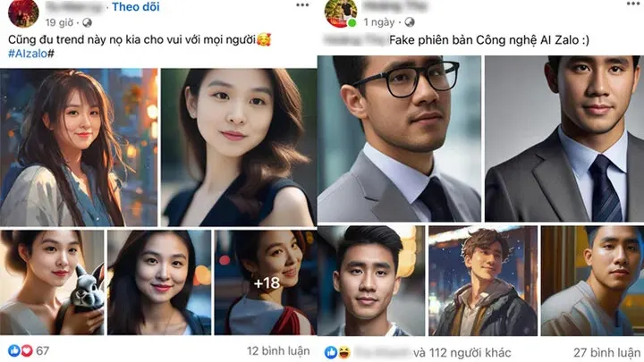Click the globe privacy icon beside 19 giờ
Viewport: 644px width, 362px height.
point(87,22)
